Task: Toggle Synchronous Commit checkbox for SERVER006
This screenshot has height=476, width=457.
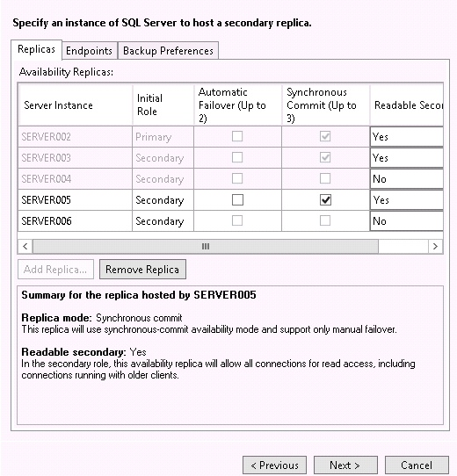Action: coord(325,220)
